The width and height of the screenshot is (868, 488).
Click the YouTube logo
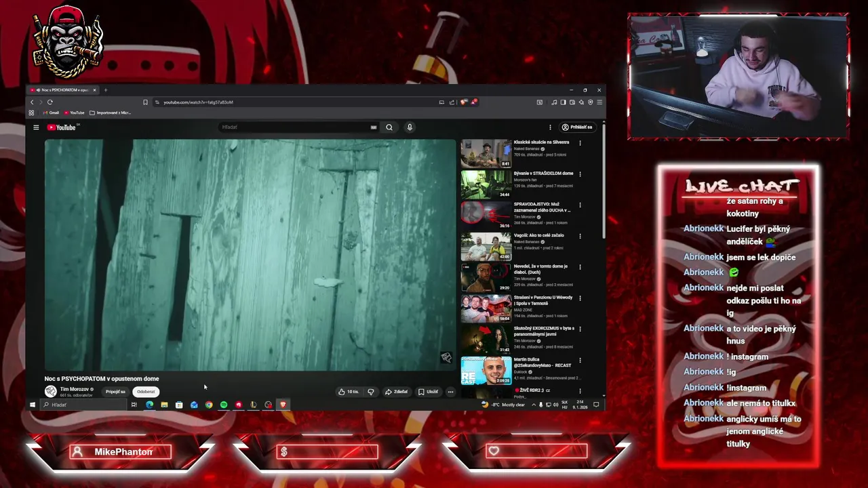coord(62,127)
